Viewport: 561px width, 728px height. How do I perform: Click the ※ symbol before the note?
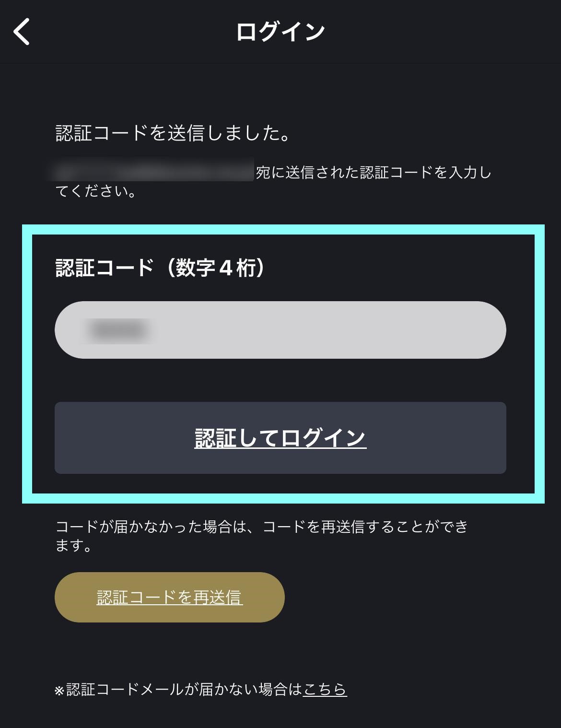(x=59, y=691)
